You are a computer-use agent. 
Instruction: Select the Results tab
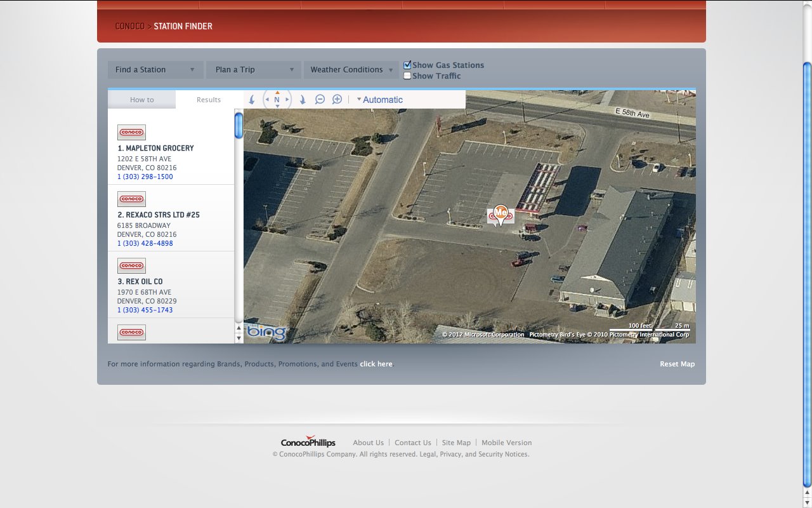(x=209, y=100)
